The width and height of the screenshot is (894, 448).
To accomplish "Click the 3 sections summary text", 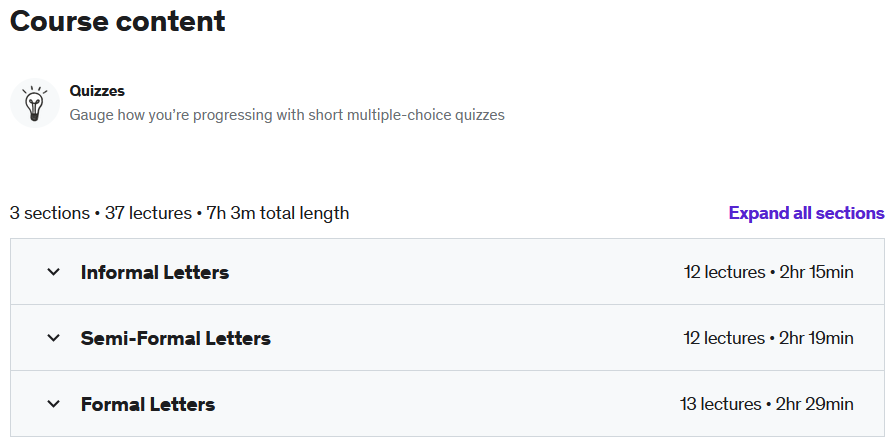I will point(50,213).
